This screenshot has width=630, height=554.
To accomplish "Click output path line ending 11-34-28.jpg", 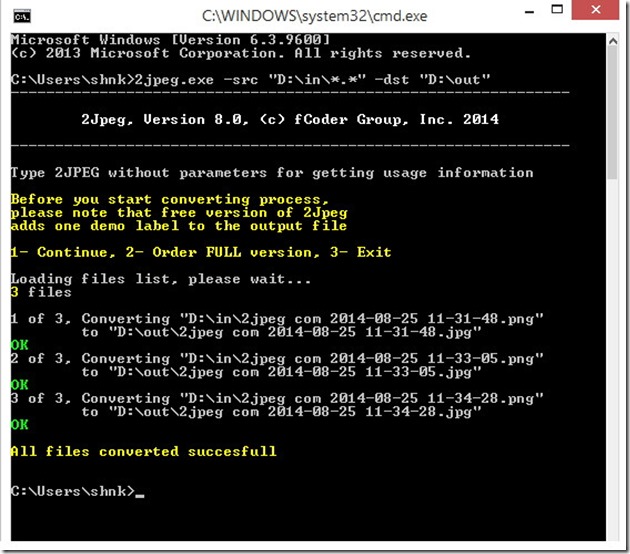I will [281, 412].
